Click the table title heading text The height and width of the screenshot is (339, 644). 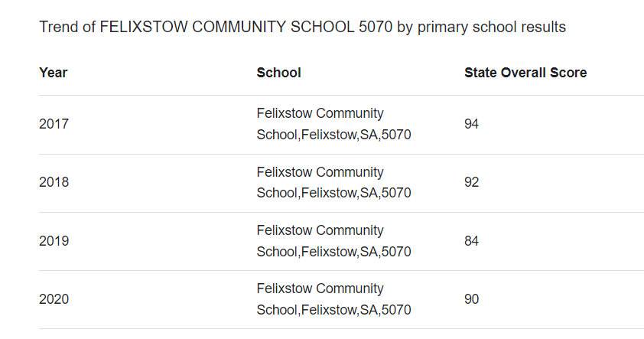click(302, 27)
